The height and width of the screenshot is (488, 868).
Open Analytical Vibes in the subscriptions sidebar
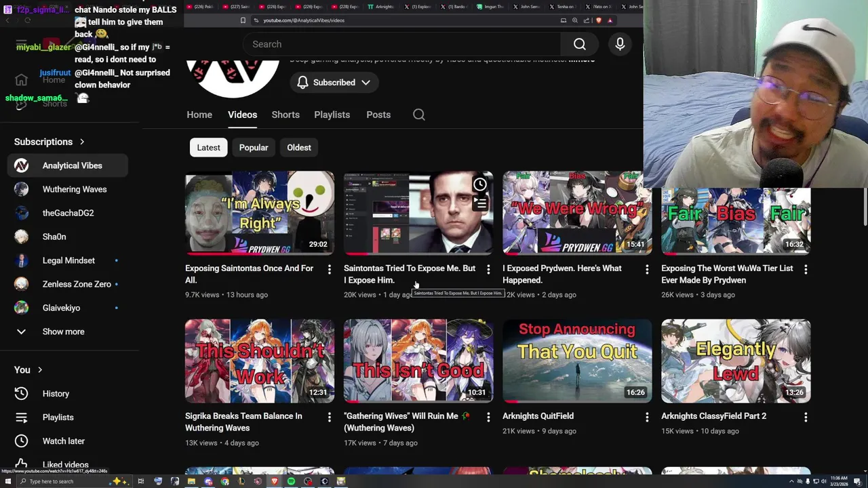(x=68, y=165)
